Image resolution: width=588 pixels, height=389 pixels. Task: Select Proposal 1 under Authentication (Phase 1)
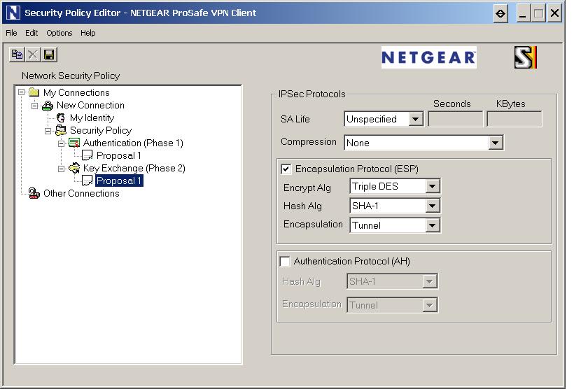pyautogui.click(x=119, y=155)
